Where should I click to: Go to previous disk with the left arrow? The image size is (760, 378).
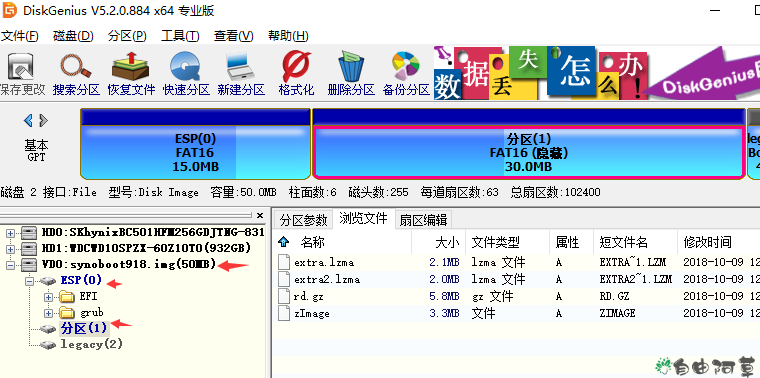pos(29,120)
